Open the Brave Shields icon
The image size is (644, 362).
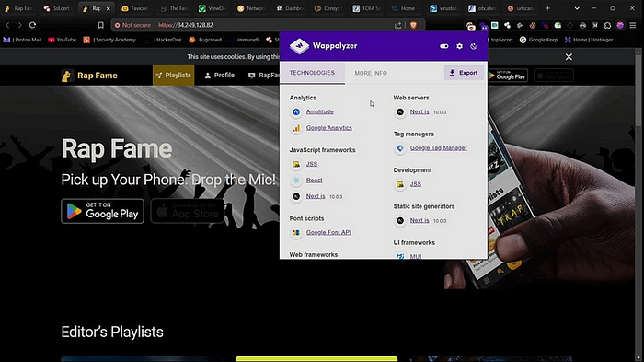coord(414,25)
